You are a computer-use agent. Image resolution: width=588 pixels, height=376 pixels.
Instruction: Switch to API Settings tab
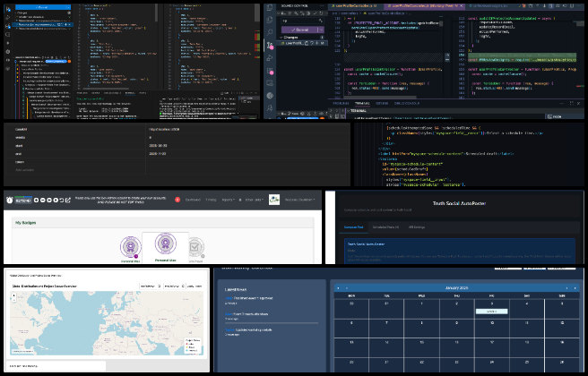pos(417,227)
